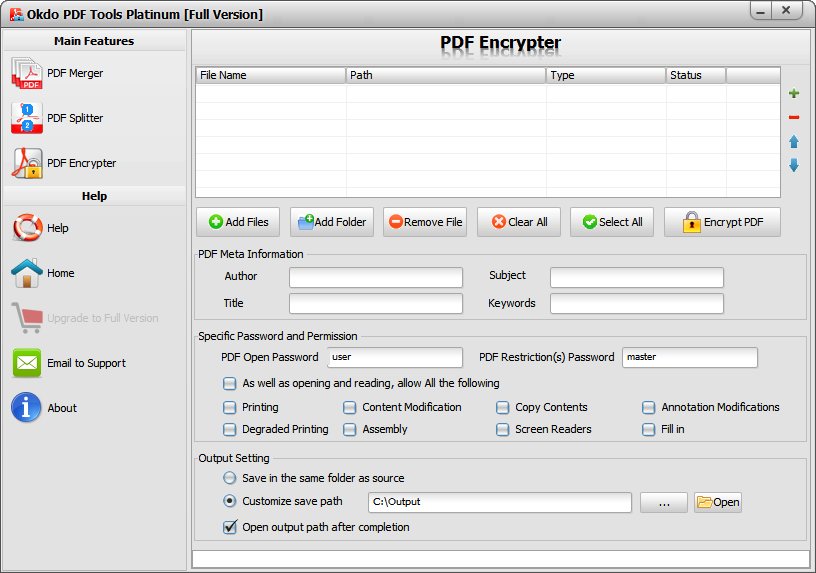The height and width of the screenshot is (573, 816).
Task: Enable the Assembly checkbox
Action: pos(350,429)
